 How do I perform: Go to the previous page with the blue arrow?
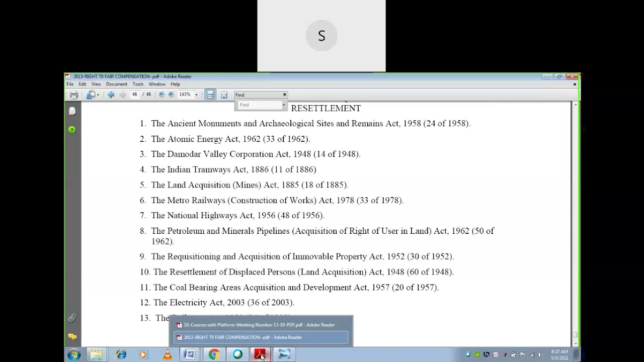(x=111, y=95)
